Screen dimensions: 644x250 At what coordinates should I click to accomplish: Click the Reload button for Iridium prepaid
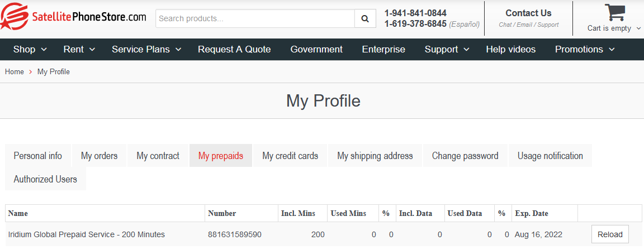click(610, 234)
